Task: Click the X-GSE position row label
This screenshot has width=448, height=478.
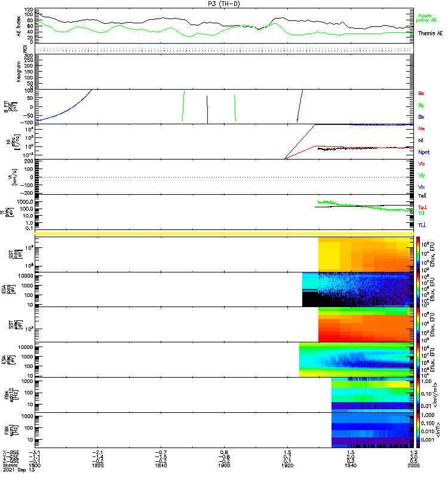Action: [x=10, y=452]
